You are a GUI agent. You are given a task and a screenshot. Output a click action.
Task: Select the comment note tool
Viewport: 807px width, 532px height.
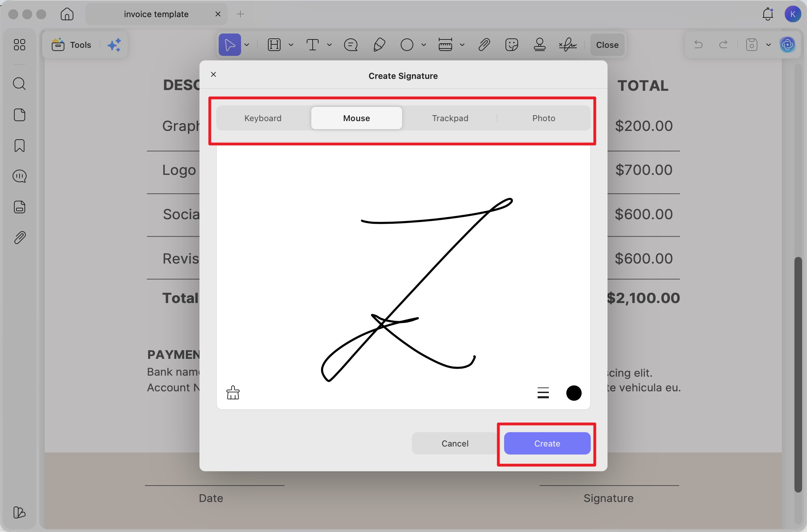point(351,45)
